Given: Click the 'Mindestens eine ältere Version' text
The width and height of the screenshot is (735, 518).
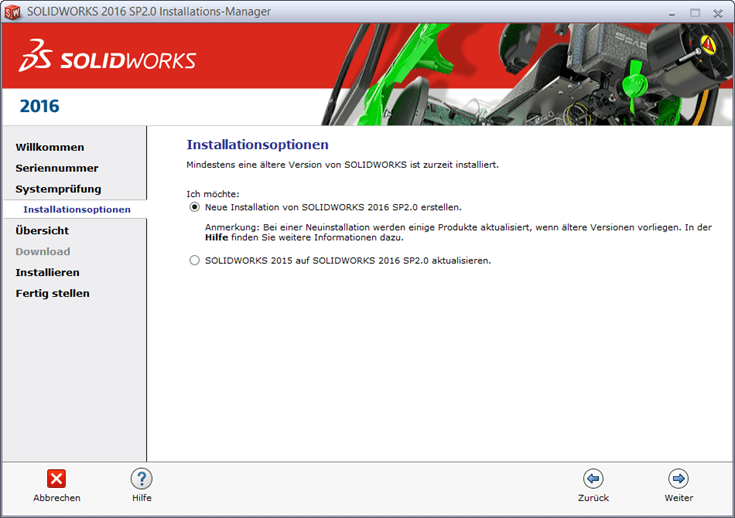Looking at the screenshot, I should coord(343,165).
